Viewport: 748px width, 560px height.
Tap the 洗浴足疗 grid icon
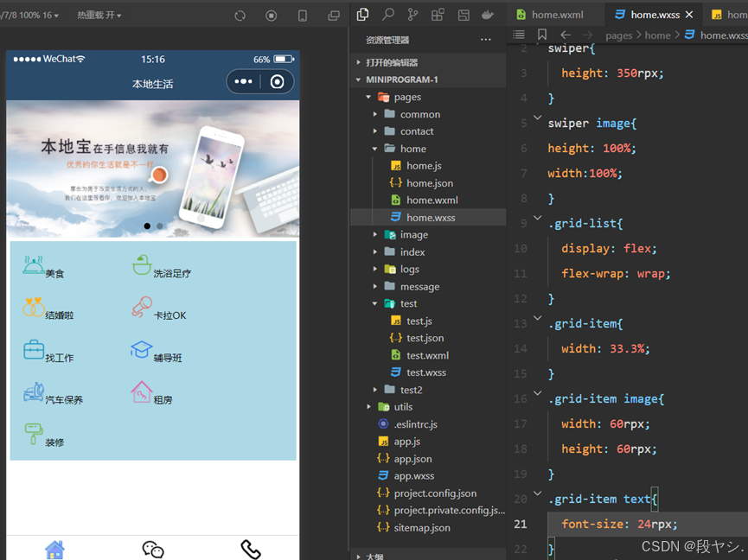(142, 265)
